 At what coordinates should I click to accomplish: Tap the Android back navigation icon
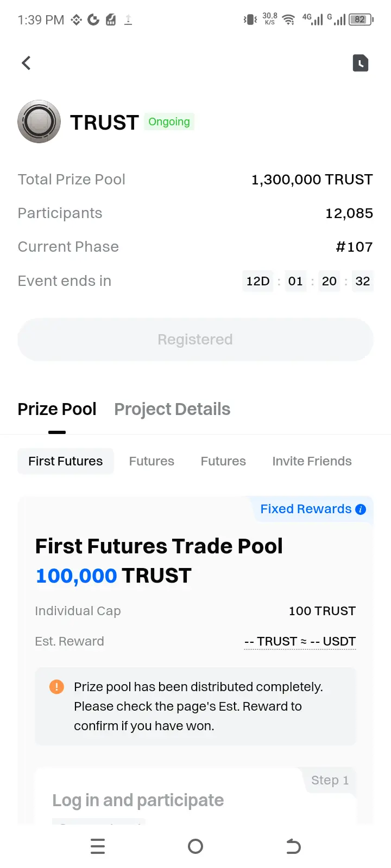click(x=293, y=846)
